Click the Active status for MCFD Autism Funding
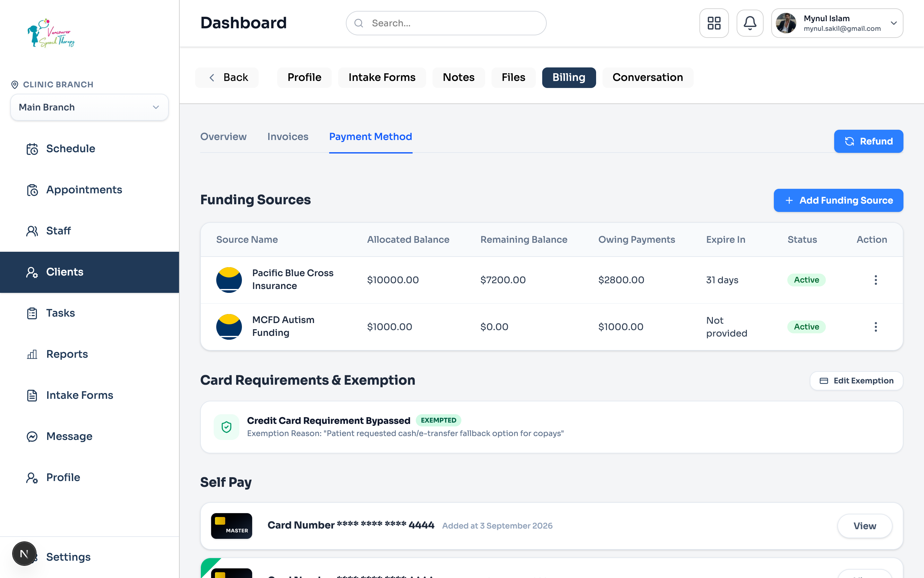This screenshot has height=578, width=924. [806, 327]
